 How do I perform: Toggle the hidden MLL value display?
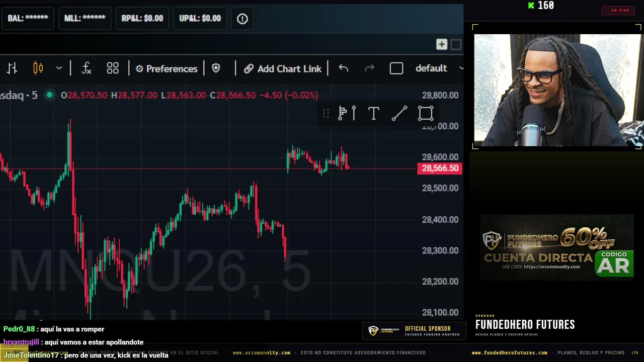pos(85,19)
